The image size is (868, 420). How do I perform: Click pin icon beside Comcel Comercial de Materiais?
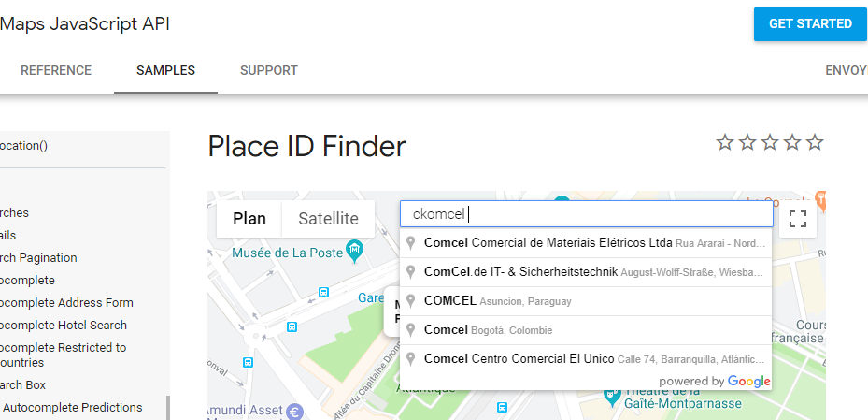[x=410, y=243]
